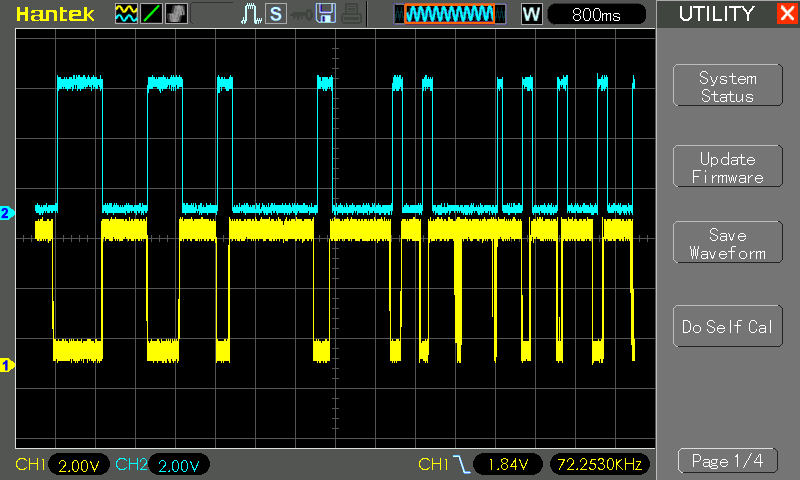This screenshot has height=480, width=800.
Task: Click the CH1 ground level marker 1
Action: (7, 365)
